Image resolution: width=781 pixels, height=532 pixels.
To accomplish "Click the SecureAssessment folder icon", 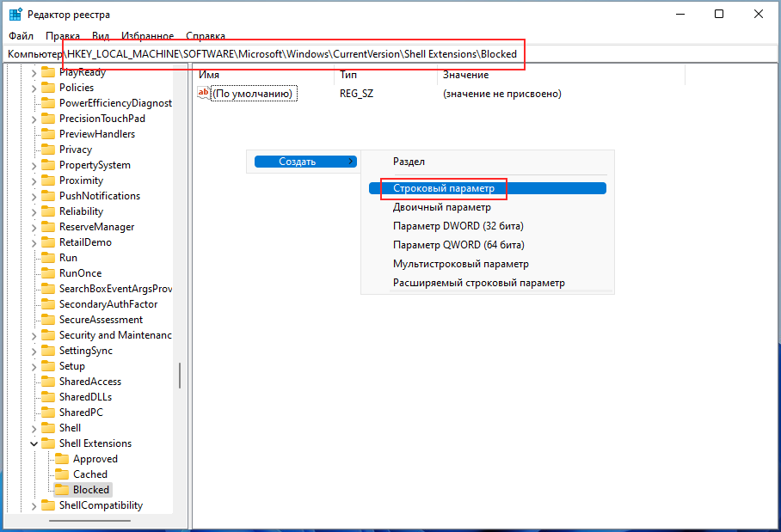I will coord(48,319).
